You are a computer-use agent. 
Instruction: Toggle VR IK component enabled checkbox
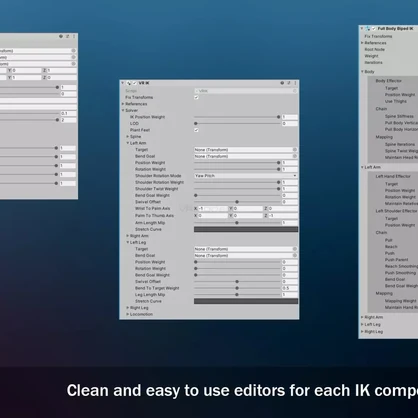point(135,83)
